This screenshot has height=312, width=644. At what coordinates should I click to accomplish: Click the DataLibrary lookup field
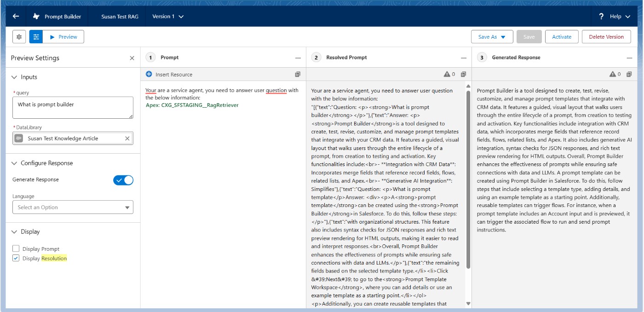(x=73, y=138)
